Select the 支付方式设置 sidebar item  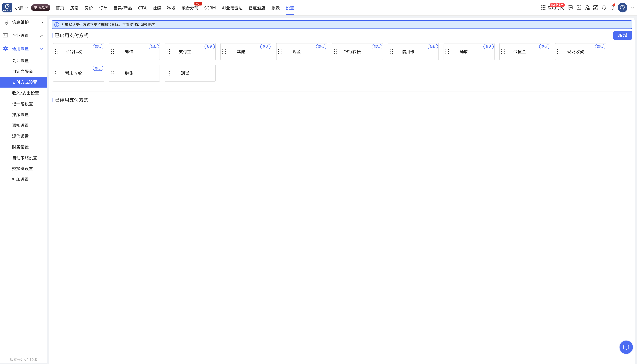[23, 82]
